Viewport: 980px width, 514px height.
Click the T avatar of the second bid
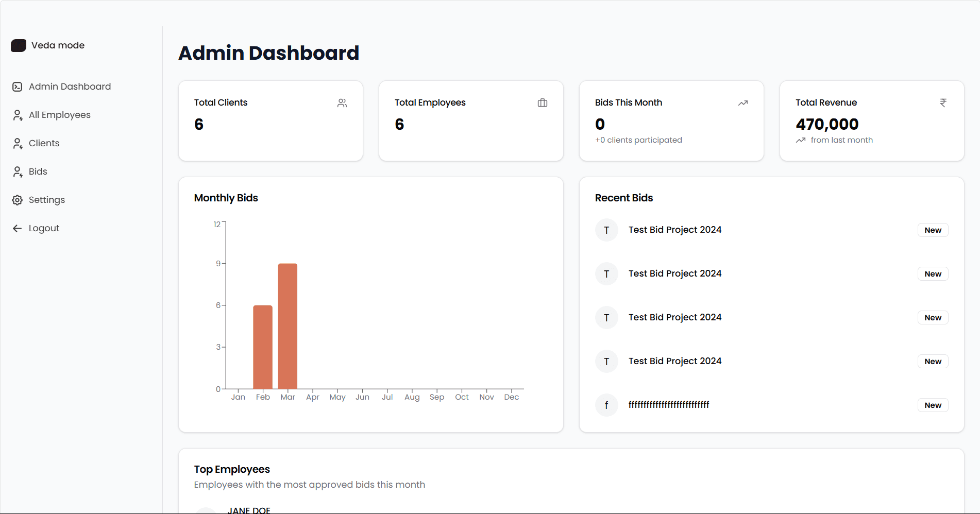tap(606, 274)
